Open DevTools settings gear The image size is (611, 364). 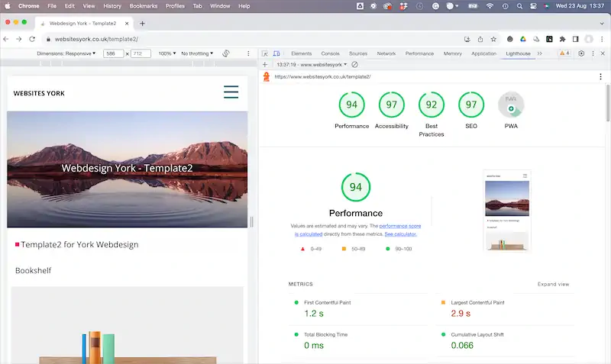pyautogui.click(x=581, y=53)
